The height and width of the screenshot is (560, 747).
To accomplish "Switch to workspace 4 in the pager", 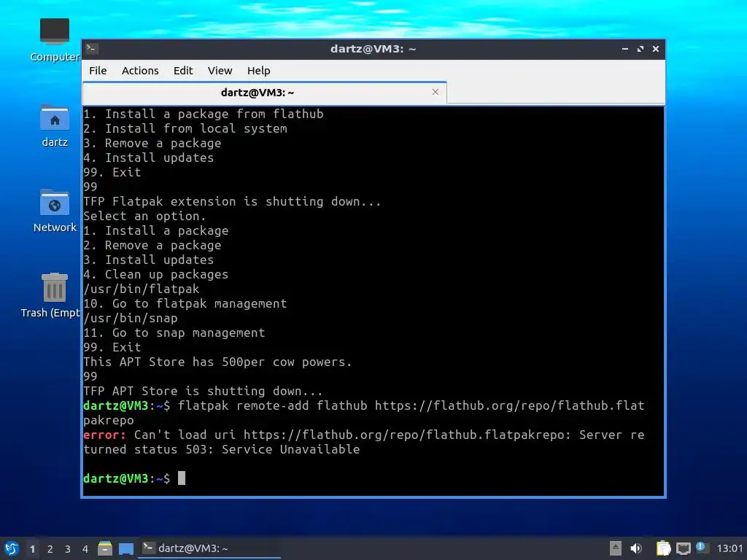I will point(85,549).
